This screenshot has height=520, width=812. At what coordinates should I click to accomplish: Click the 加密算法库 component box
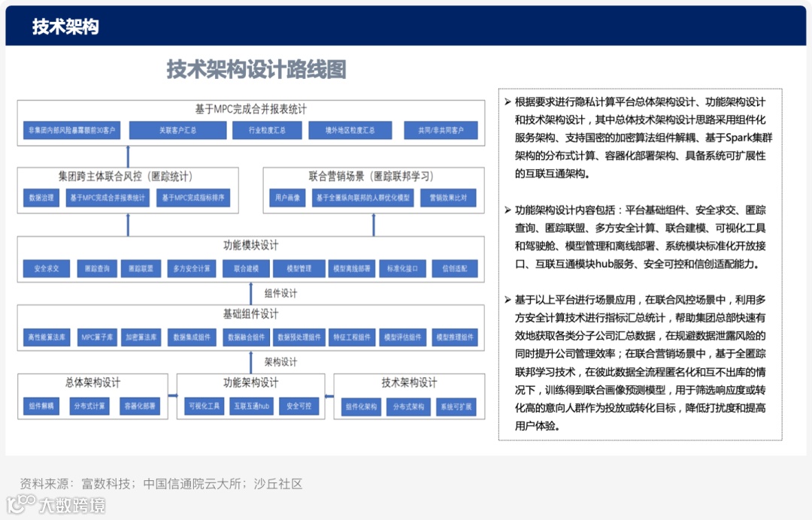click(141, 337)
